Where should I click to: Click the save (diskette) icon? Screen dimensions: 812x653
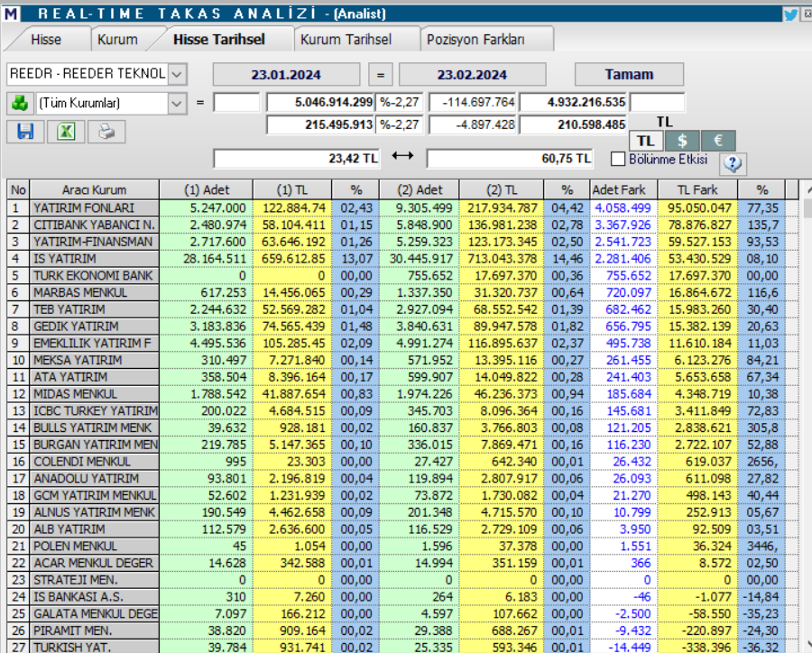pos(24,132)
